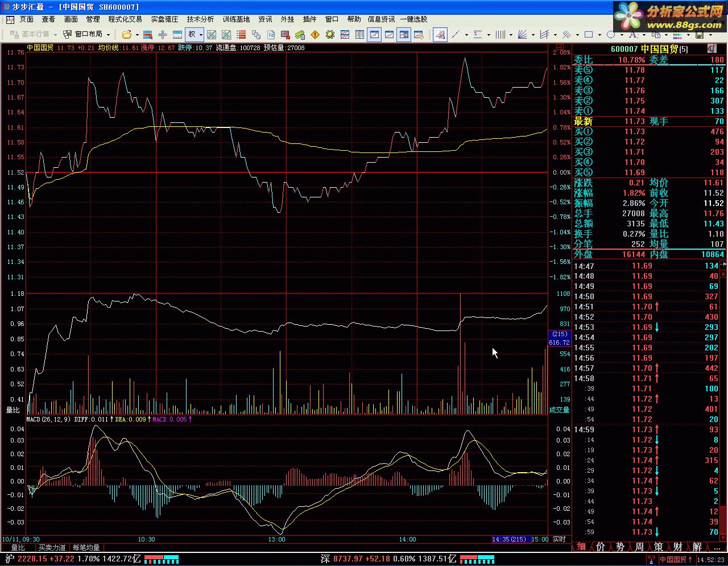Expand the trend line tool dropdown arrow
This screenshot has height=566, width=728.
466,35
